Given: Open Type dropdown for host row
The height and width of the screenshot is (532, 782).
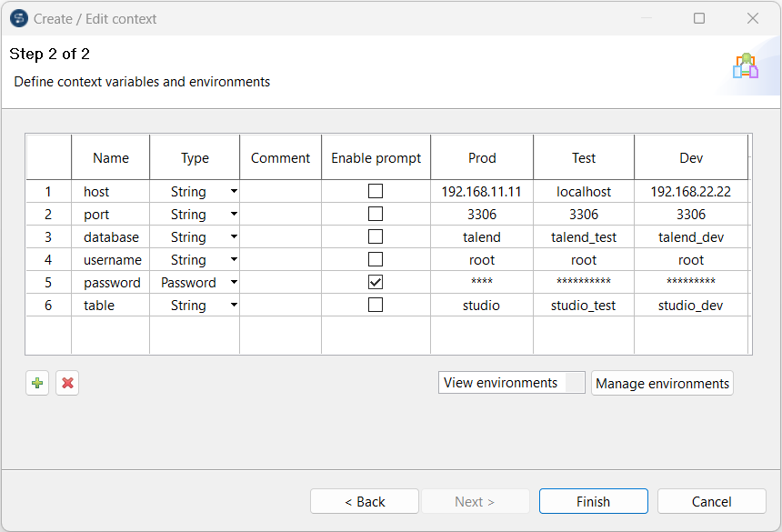Looking at the screenshot, I should [234, 192].
